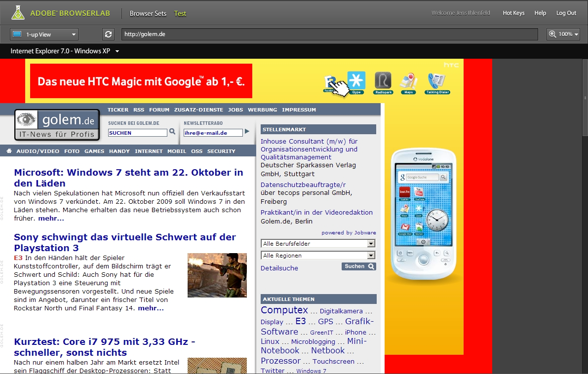The height and width of the screenshot is (374, 588).
Task: Open Kurztest Core i7 975 headline
Action: [104, 347]
